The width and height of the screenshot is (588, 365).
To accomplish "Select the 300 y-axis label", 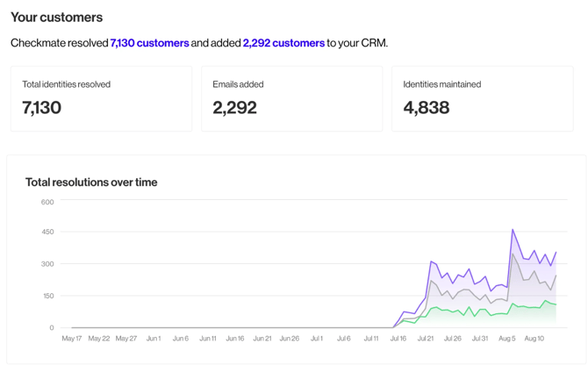I will [47, 264].
